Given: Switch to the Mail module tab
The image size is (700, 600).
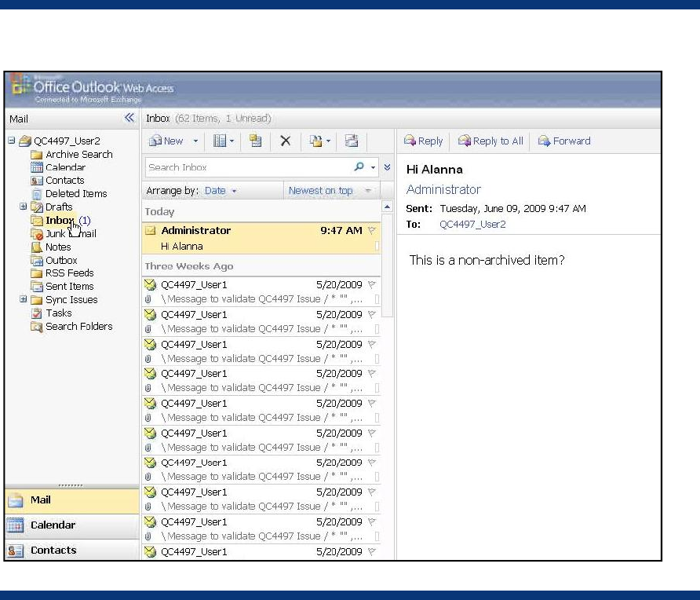Looking at the screenshot, I should (x=72, y=500).
